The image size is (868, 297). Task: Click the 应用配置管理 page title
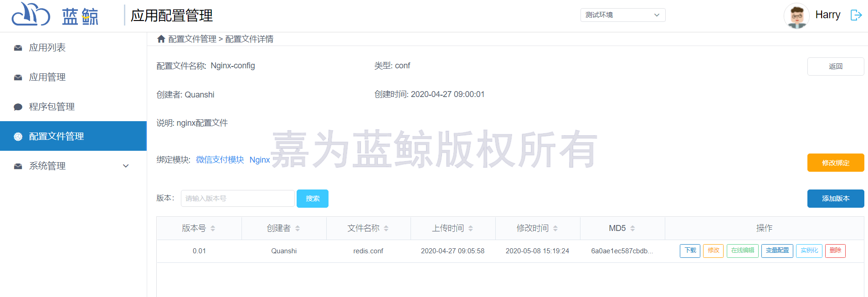(172, 15)
